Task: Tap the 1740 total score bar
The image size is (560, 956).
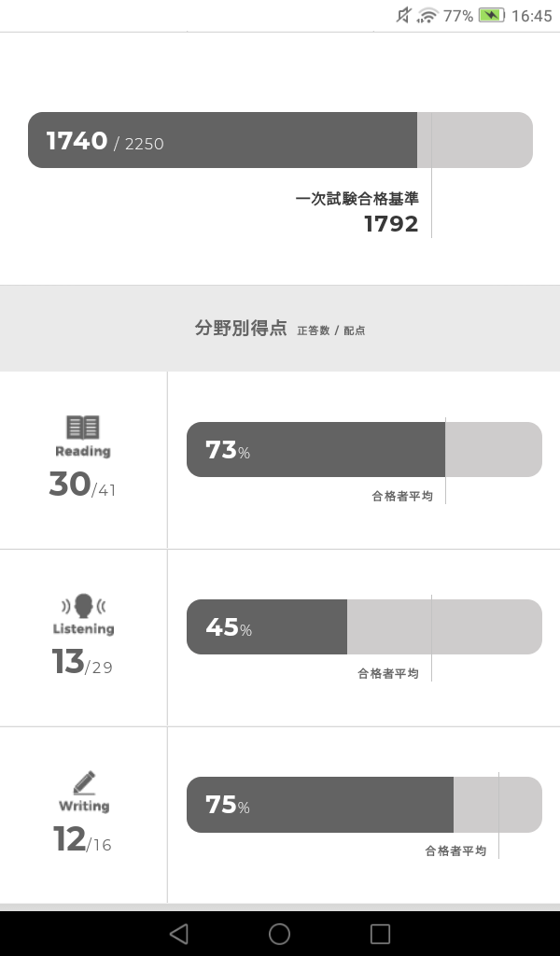Action: point(280,140)
